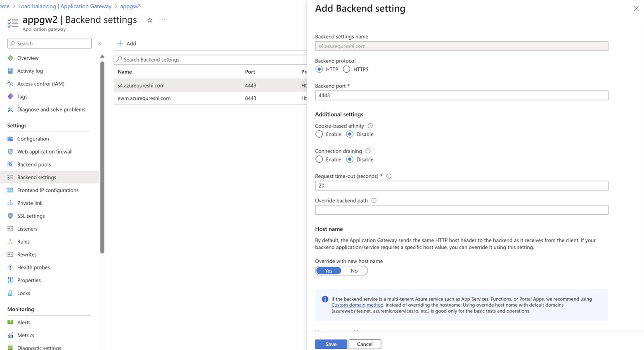Click the Save button
Screen dimensions: 644x350
331,344
